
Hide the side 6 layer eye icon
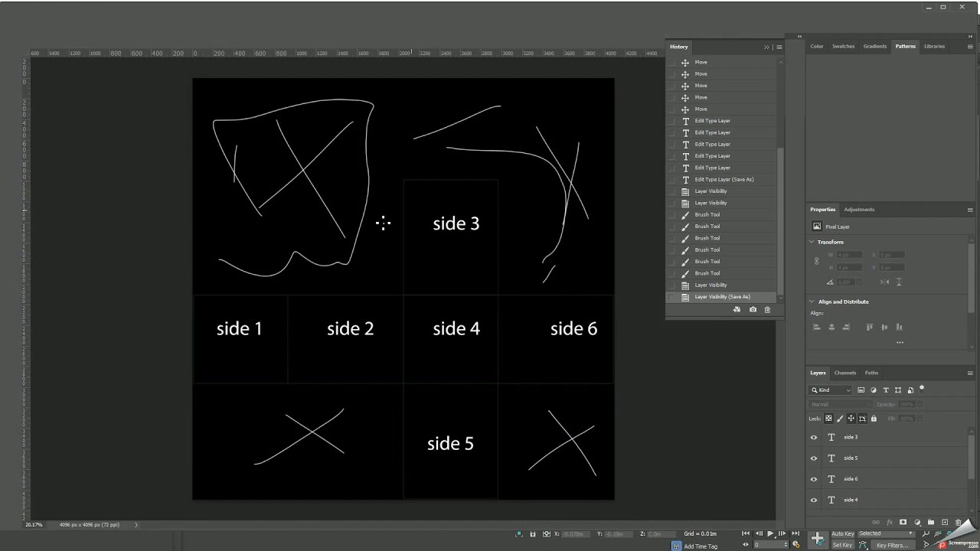(x=814, y=479)
